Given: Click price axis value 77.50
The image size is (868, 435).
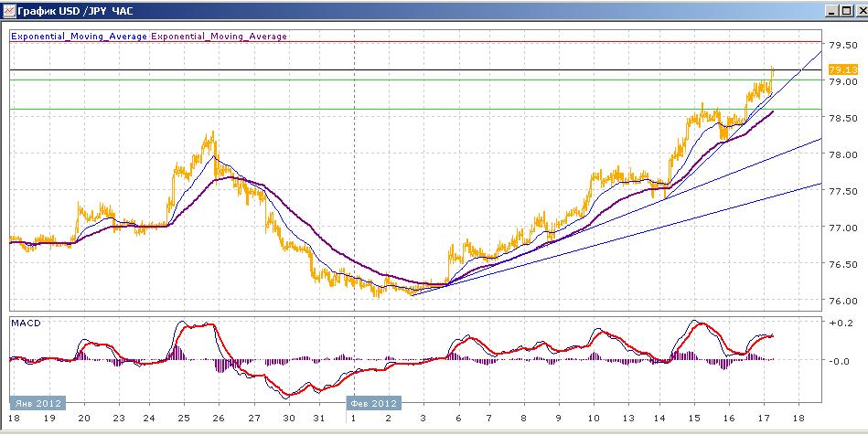Looking at the screenshot, I should coord(842,191).
